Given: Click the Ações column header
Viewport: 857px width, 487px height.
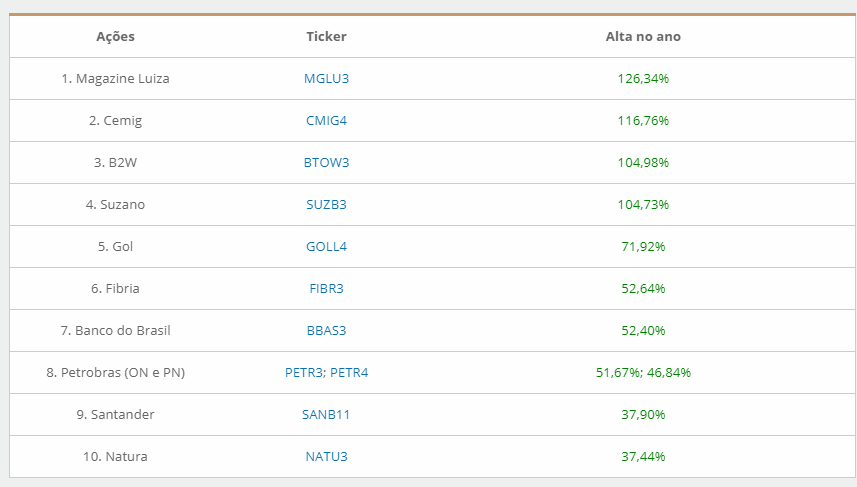Looking at the screenshot, I should point(115,36).
